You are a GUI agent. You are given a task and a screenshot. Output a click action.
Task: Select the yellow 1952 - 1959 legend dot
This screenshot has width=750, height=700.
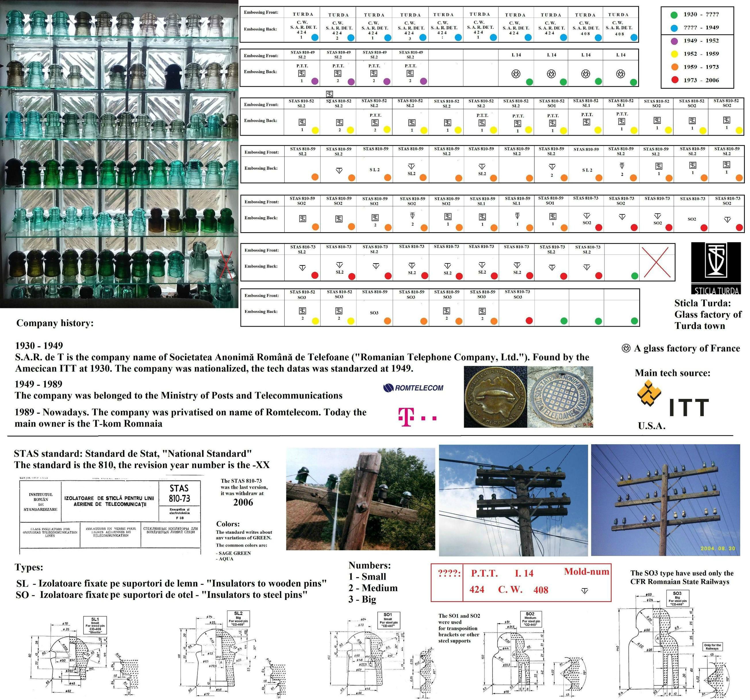(x=674, y=54)
